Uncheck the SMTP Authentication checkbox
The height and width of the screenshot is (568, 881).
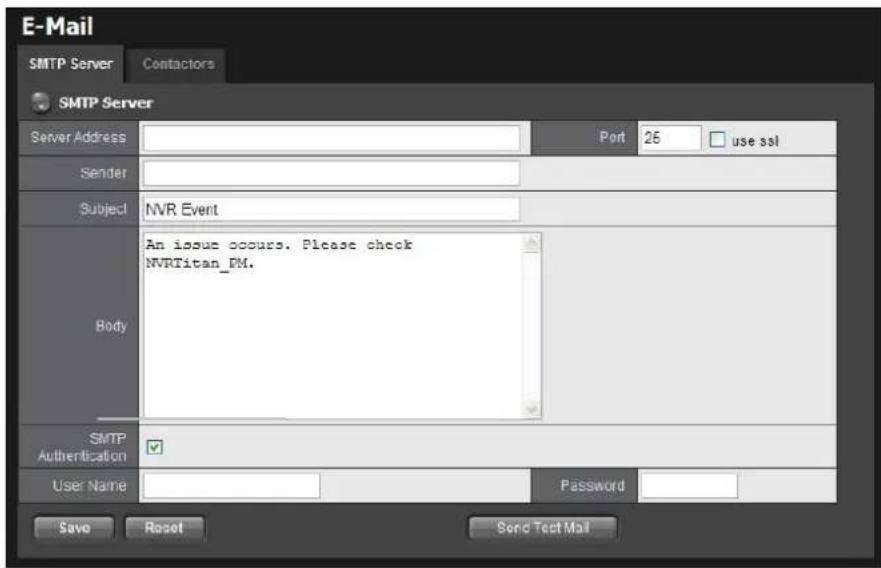coord(155,447)
